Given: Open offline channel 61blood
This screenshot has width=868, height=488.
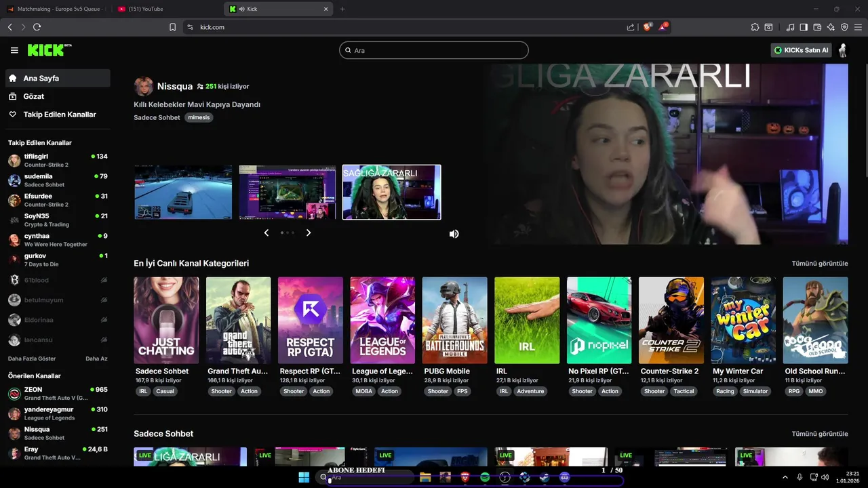Looking at the screenshot, I should click(x=57, y=280).
